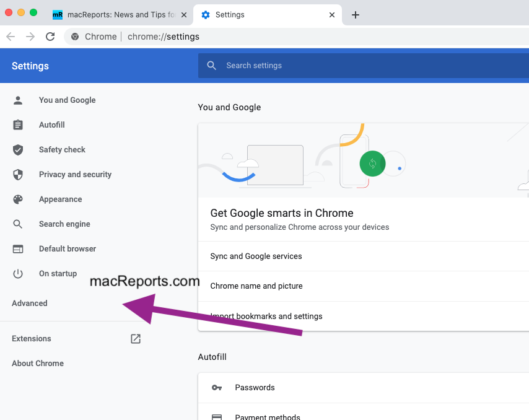Click the chrome://settings address bar
Viewport: 529px width, 420px height.
297,37
